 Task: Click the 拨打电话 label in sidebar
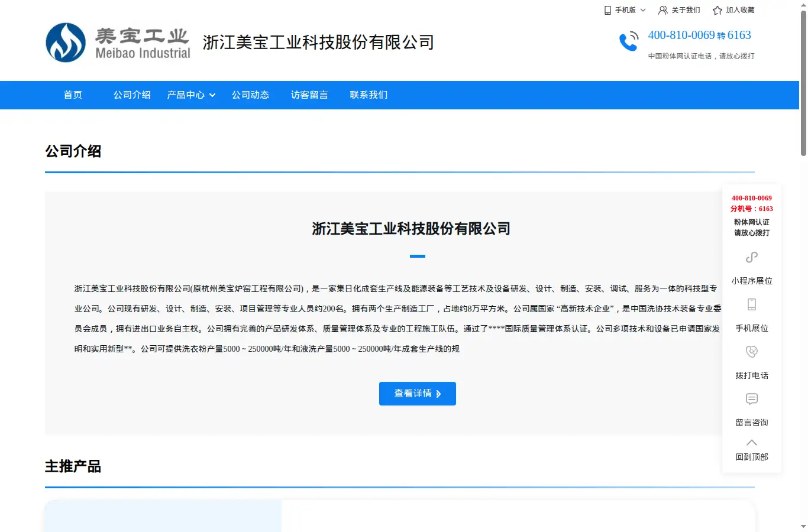click(752, 375)
